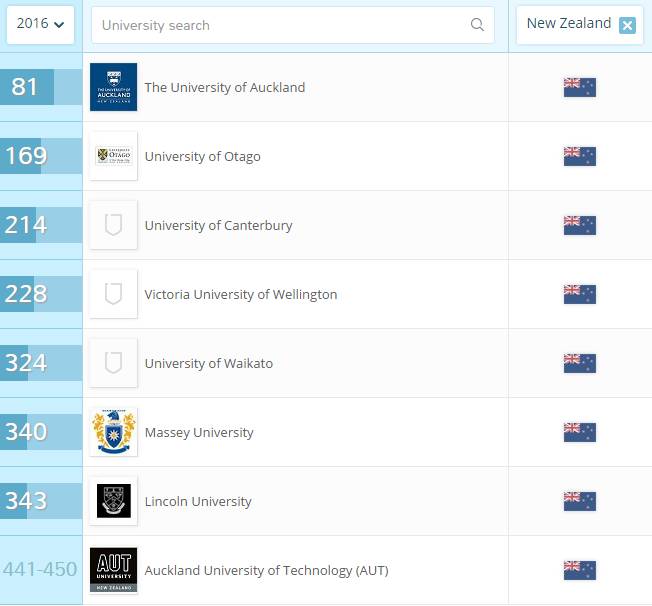
Task: Open Victoria University of Wellington link
Action: pyautogui.click(x=241, y=294)
